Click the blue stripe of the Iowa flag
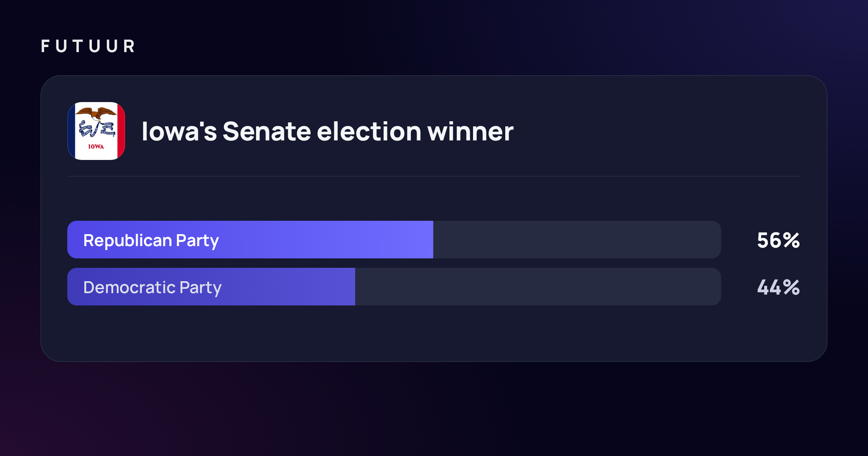The width and height of the screenshot is (868, 456). coord(71,131)
